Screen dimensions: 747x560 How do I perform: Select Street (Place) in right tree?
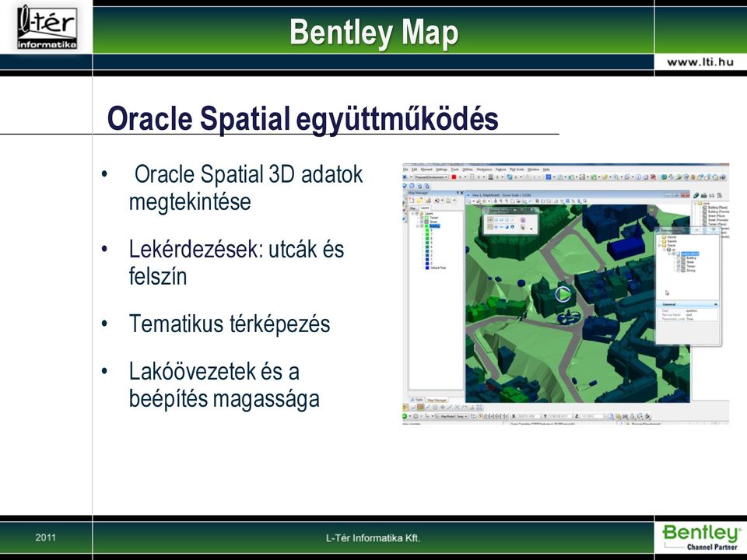pyautogui.click(x=717, y=215)
